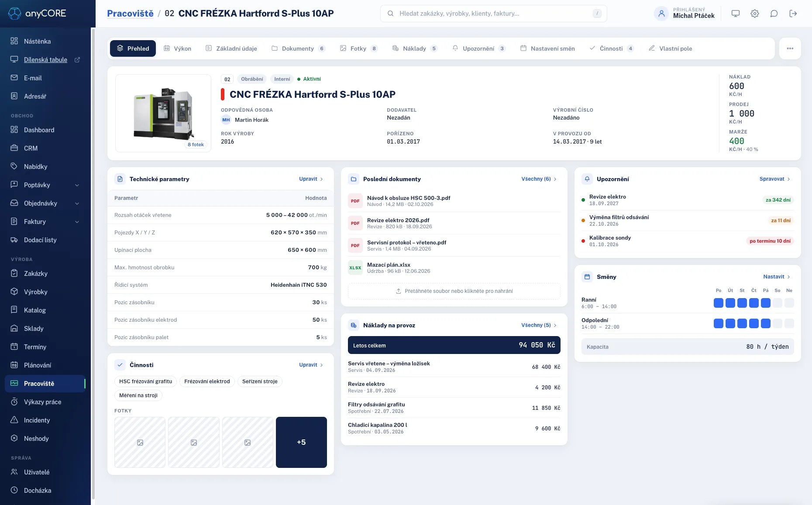Click the logout icon
812x505 pixels.
tap(793, 14)
